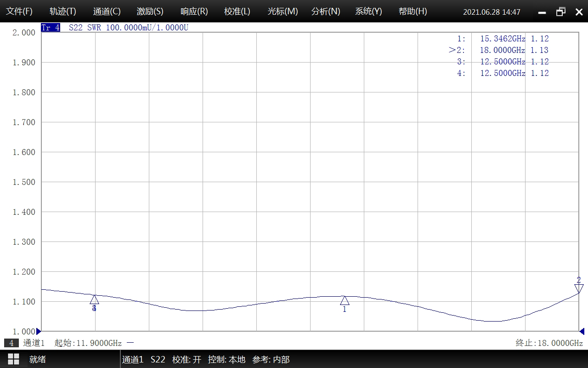Click the channel number 4 box

point(11,343)
